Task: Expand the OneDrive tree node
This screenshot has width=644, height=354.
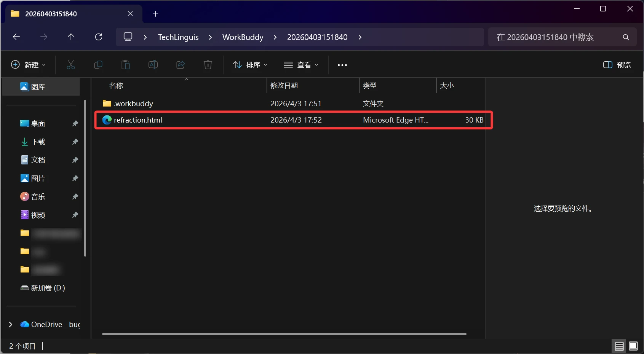Action: [x=11, y=324]
